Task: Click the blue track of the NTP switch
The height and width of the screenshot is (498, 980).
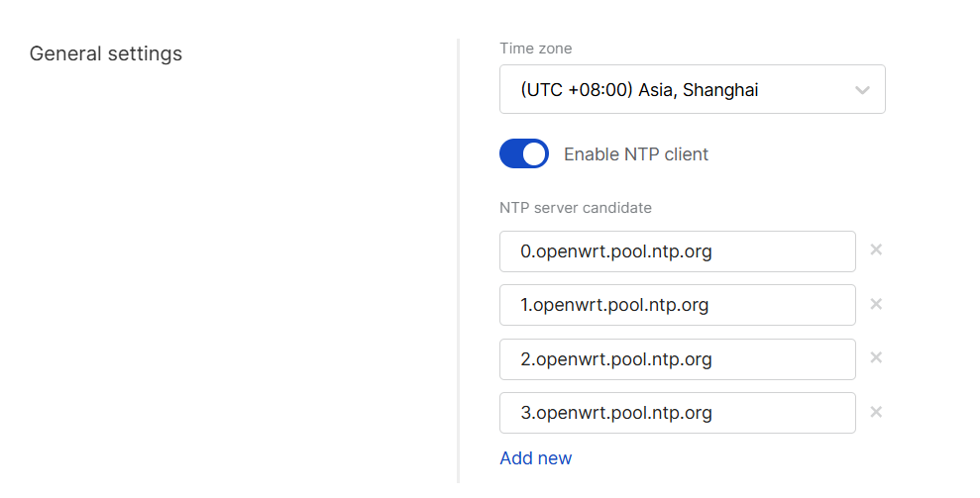Action: point(511,153)
